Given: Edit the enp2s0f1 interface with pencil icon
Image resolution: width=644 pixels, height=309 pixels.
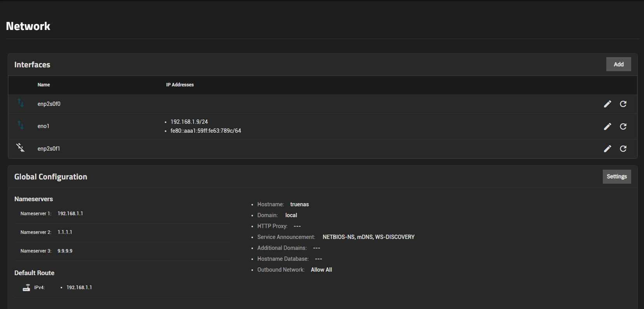Looking at the screenshot, I should pyautogui.click(x=607, y=149).
